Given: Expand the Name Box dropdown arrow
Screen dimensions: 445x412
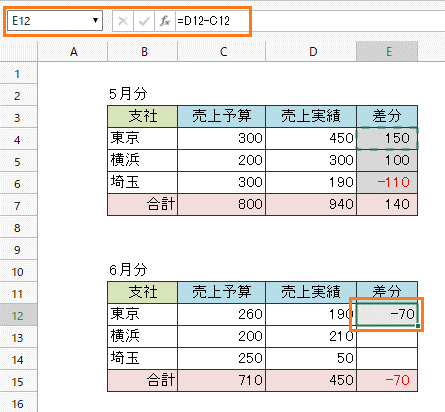Looking at the screenshot, I should point(95,21).
